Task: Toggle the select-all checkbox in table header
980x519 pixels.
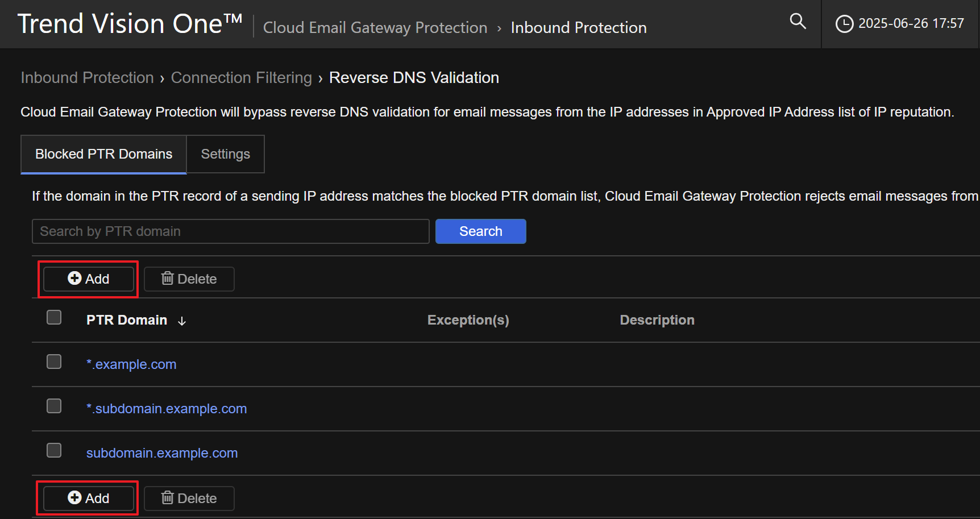Action: pos(54,317)
